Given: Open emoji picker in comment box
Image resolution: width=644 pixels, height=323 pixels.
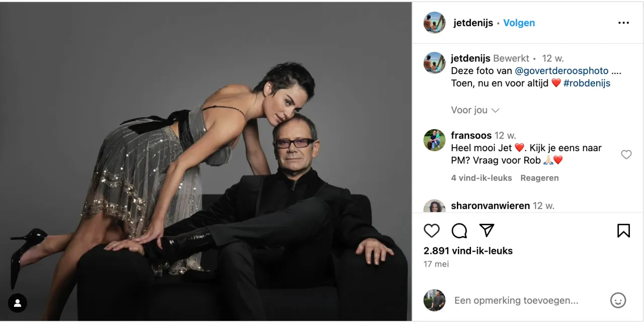Looking at the screenshot, I should (x=618, y=300).
